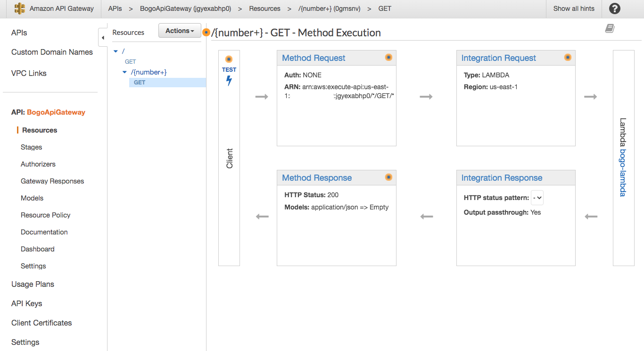The height and width of the screenshot is (351, 644).
Task: Open the Method Request panel title
Action: click(x=314, y=58)
